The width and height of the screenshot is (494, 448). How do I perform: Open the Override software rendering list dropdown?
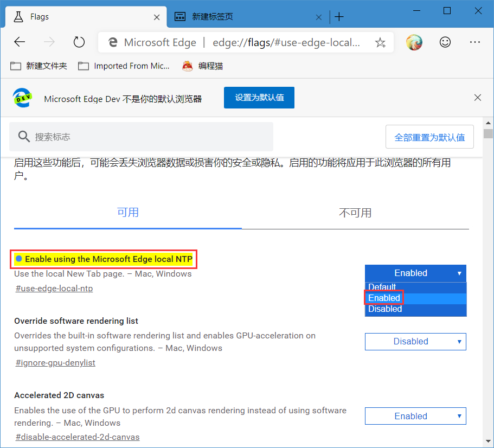[x=415, y=342]
